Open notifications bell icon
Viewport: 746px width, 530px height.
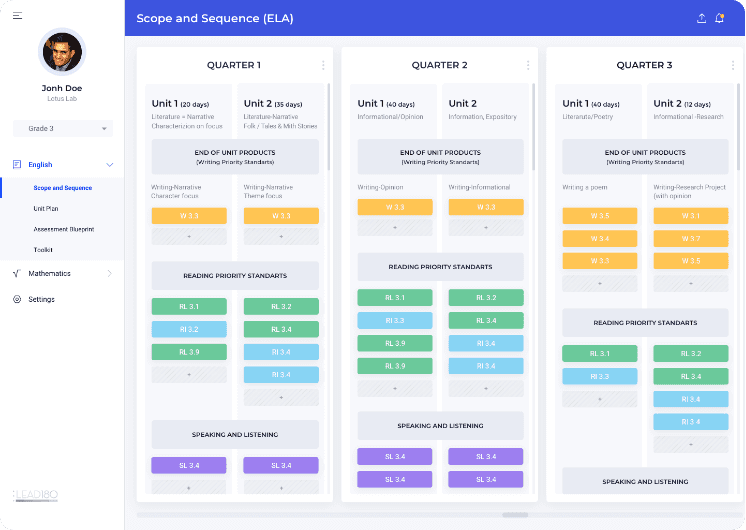(x=719, y=19)
